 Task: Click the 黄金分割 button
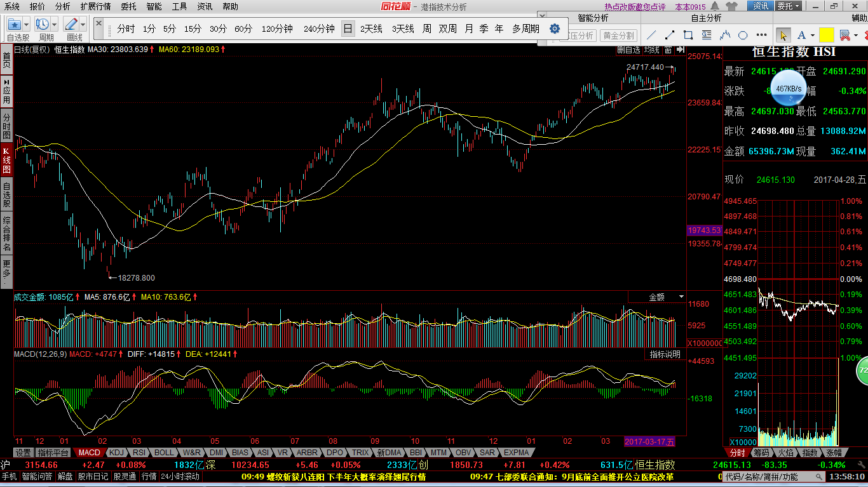pyautogui.click(x=618, y=36)
